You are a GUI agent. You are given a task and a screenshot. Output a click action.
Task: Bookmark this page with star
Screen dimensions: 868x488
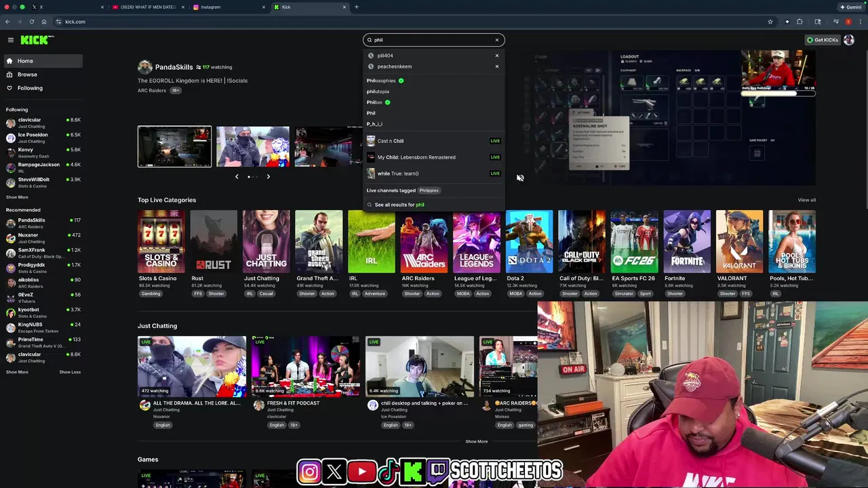point(770,22)
